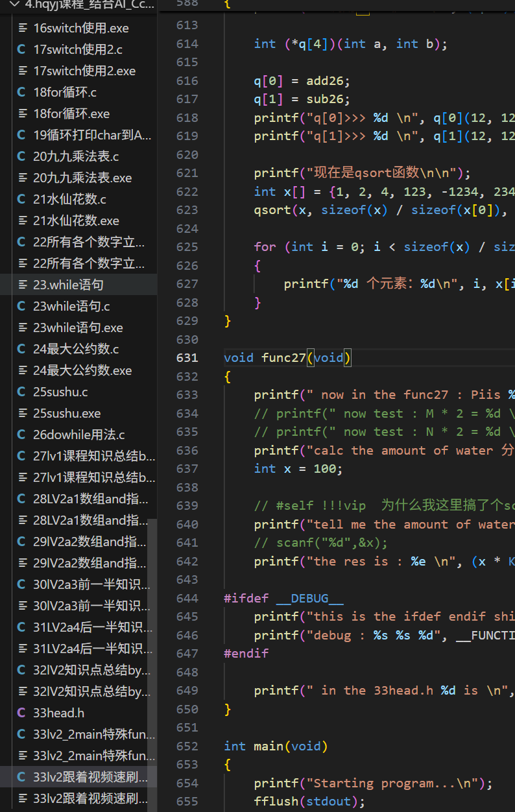This screenshot has height=812, width=515.
Task: Click the C icon beside 17switch使用2.c
Action: pos(21,49)
